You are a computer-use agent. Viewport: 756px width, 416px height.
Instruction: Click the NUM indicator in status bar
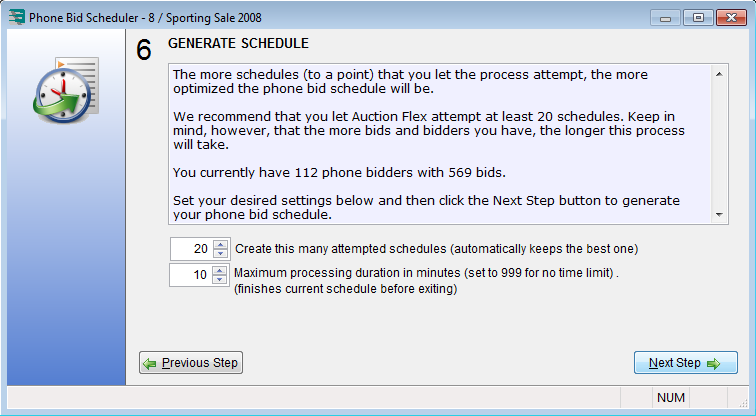pyautogui.click(x=671, y=397)
